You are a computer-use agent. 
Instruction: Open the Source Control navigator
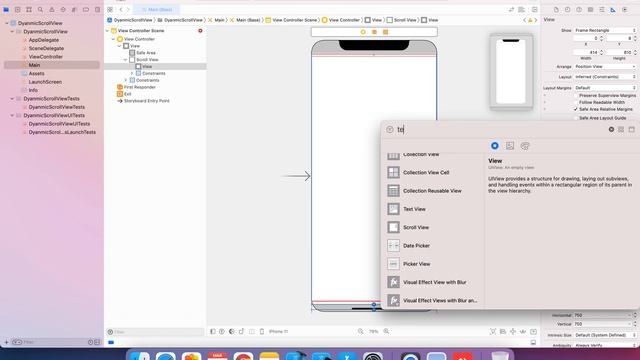pos(18,9)
